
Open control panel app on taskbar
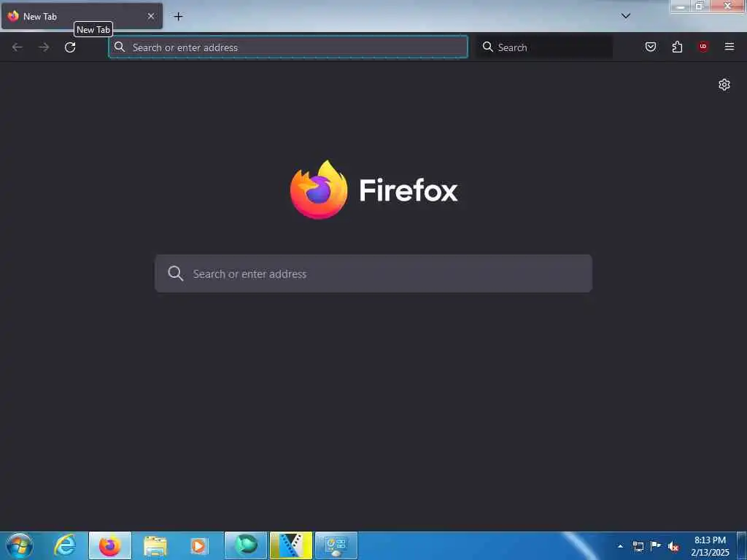pyautogui.click(x=336, y=545)
